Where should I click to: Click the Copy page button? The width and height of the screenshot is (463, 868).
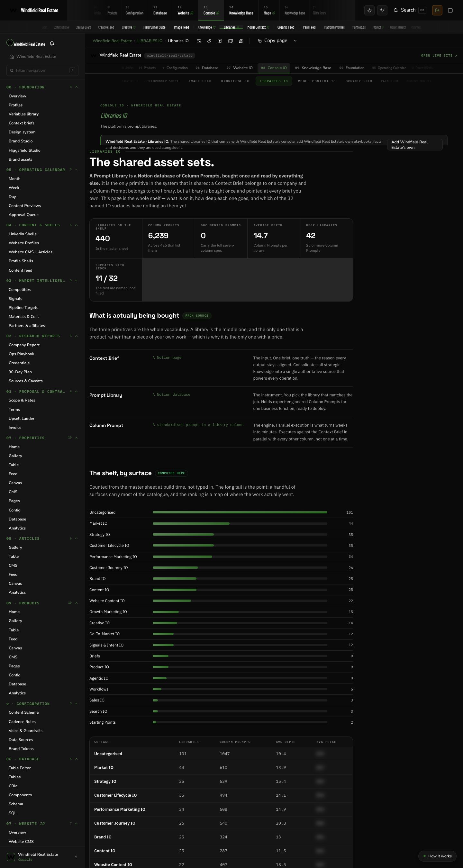tap(273, 41)
